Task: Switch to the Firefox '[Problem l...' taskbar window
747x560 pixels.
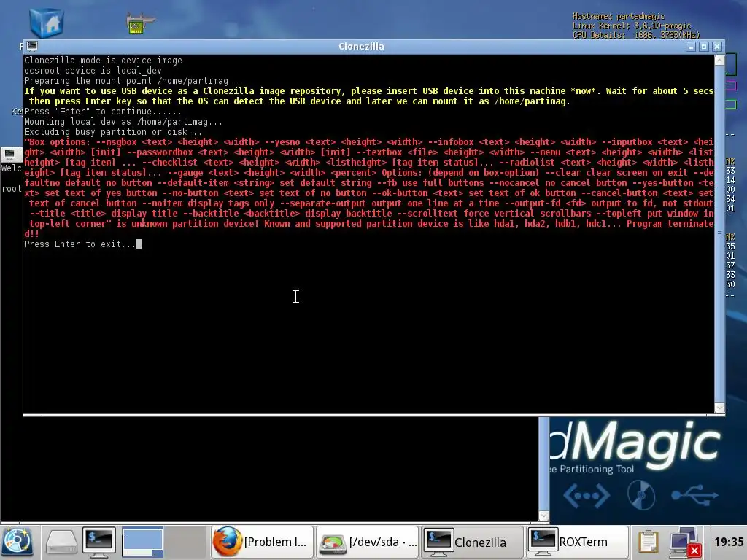Action: [262, 542]
